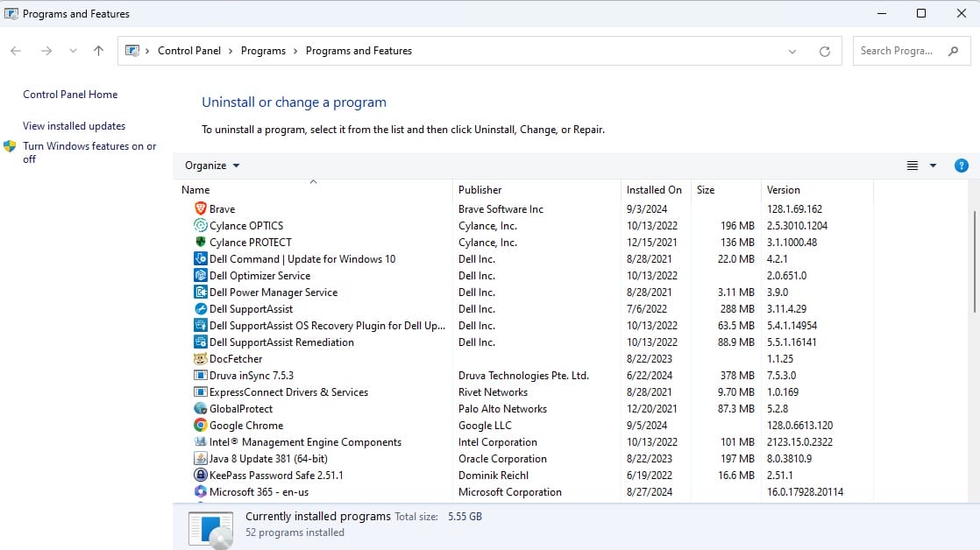
Task: Navigate to Control Panel via breadcrumb
Action: pyautogui.click(x=189, y=51)
